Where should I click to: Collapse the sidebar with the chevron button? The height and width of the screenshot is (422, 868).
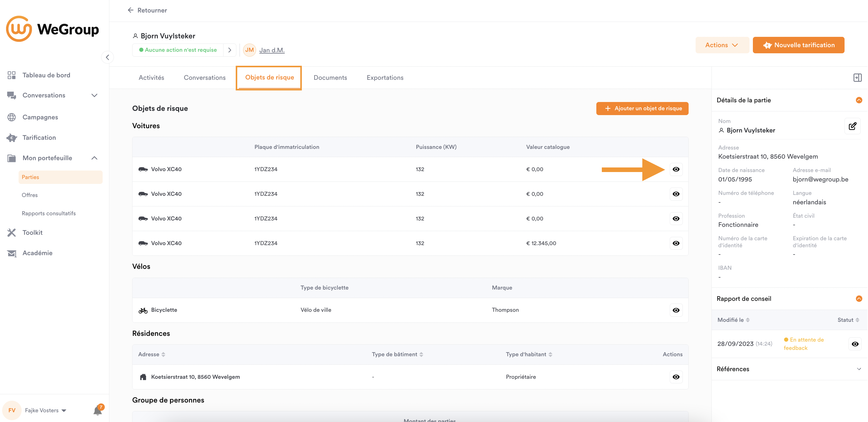(108, 57)
